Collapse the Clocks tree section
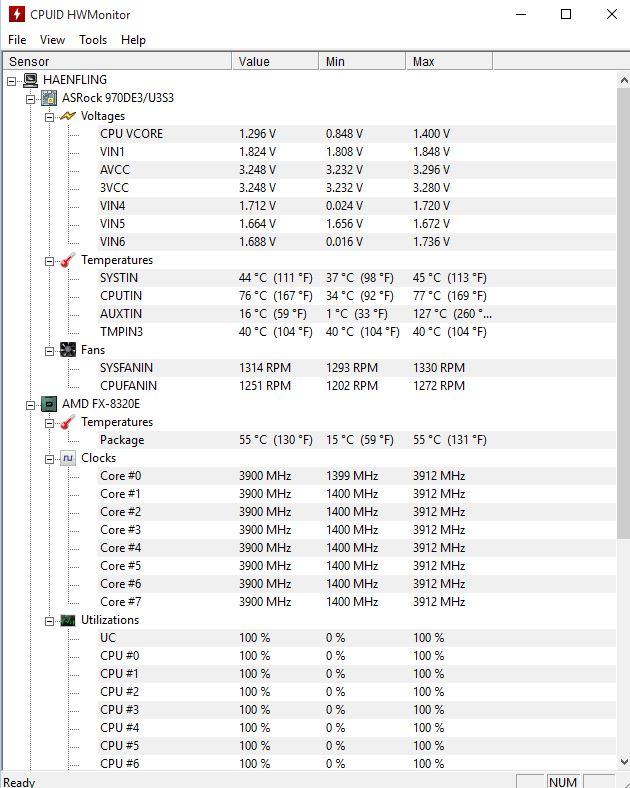Image resolution: width=630 pixels, height=788 pixels. point(49,459)
